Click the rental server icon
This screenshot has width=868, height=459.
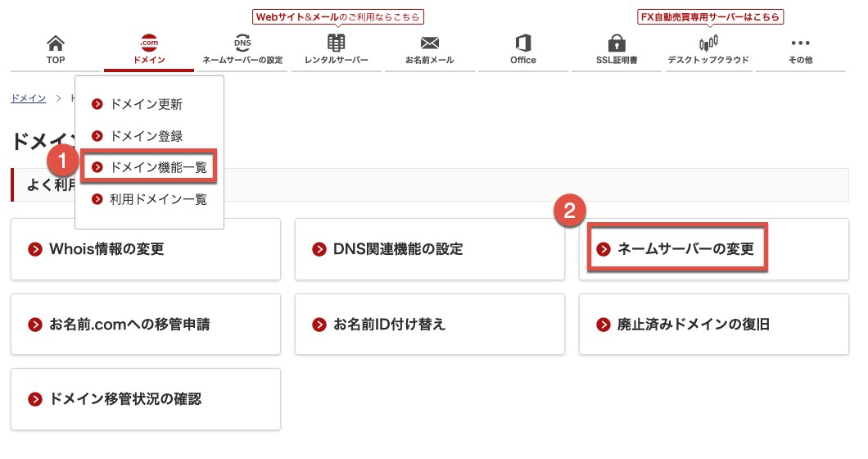coord(336,43)
